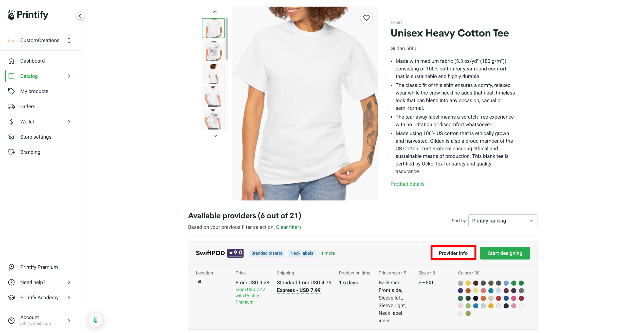Open Store settings via the gear icon
Viewport: 644px width, 333px height.
(12, 137)
